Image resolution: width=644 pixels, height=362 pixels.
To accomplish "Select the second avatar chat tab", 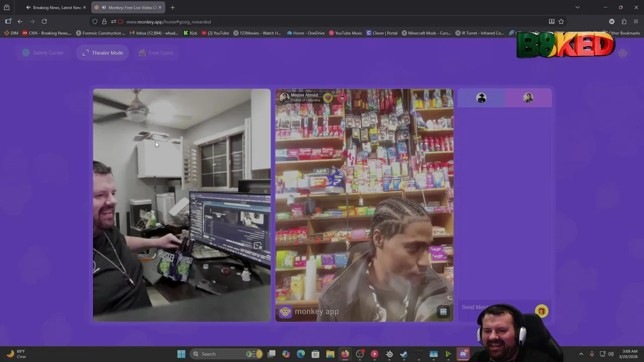I will (x=528, y=98).
